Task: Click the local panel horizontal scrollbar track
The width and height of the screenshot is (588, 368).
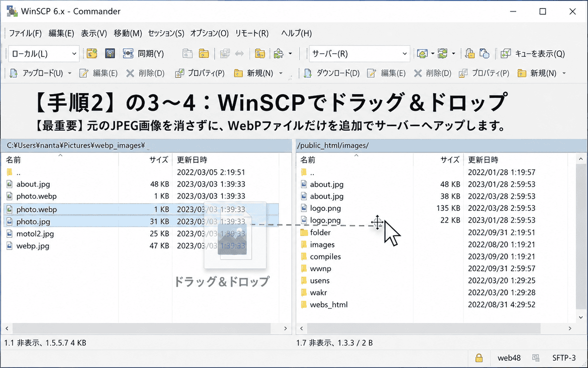Action: pos(145,328)
